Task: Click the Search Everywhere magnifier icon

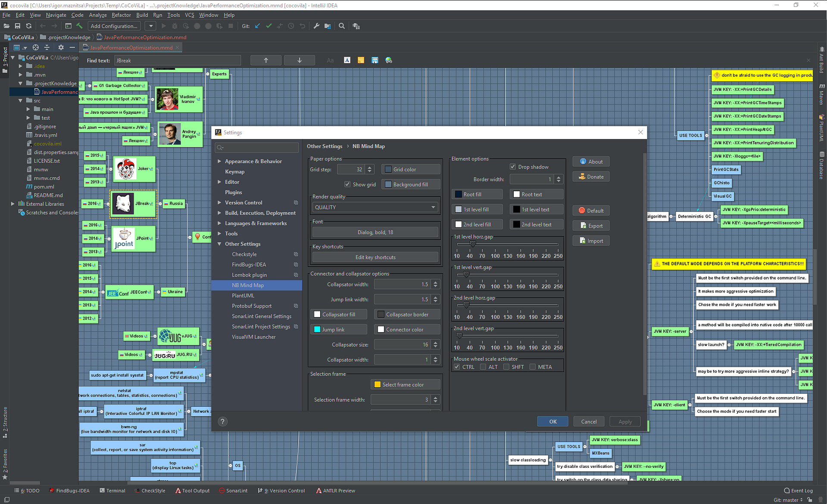Action: [x=342, y=26]
